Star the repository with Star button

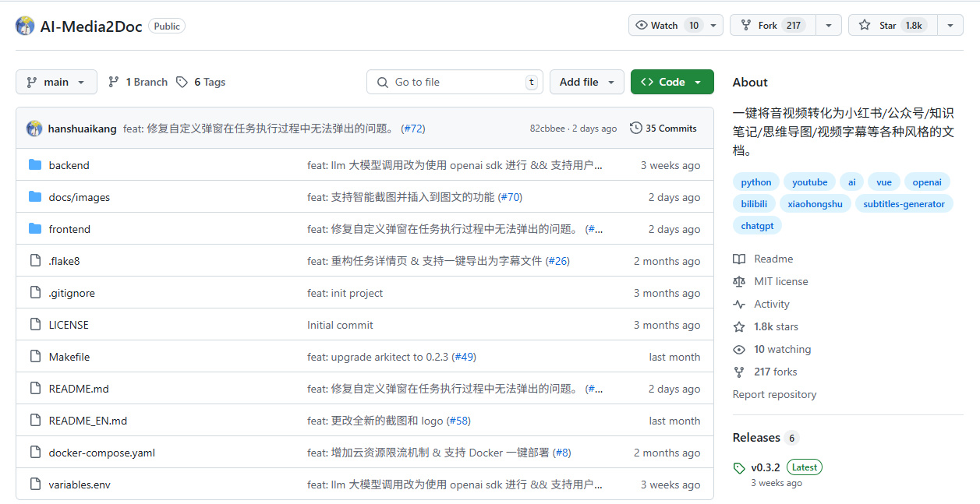[893, 25]
